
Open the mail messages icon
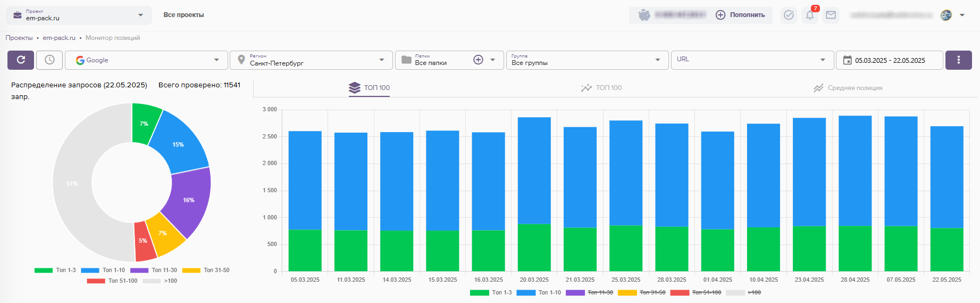[x=831, y=15]
